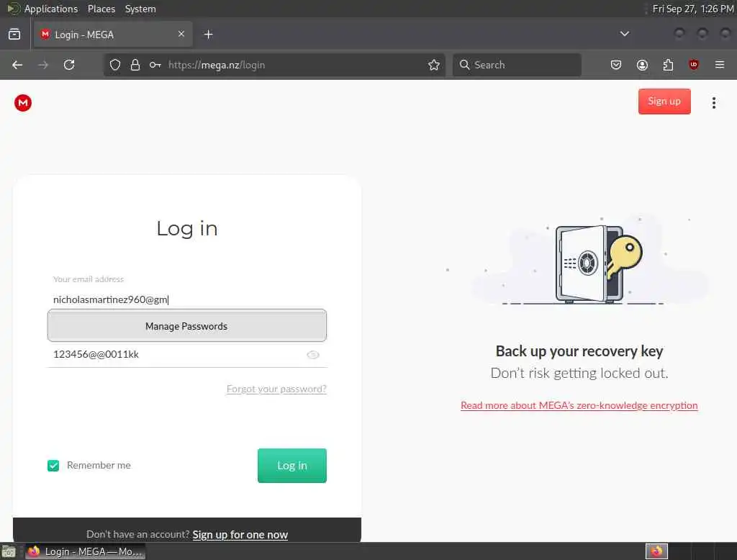Select the Login - MEGA tab
Screen dimensions: 737x560
113,35
